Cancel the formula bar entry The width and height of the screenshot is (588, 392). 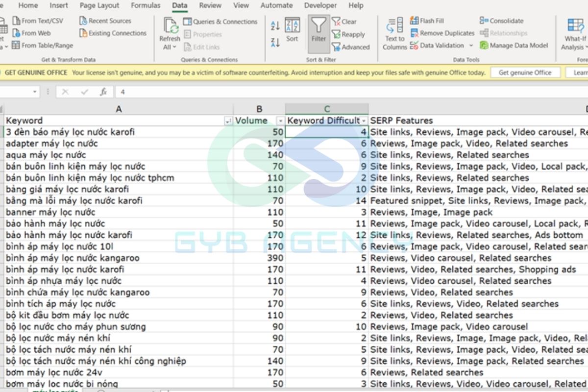(65, 92)
